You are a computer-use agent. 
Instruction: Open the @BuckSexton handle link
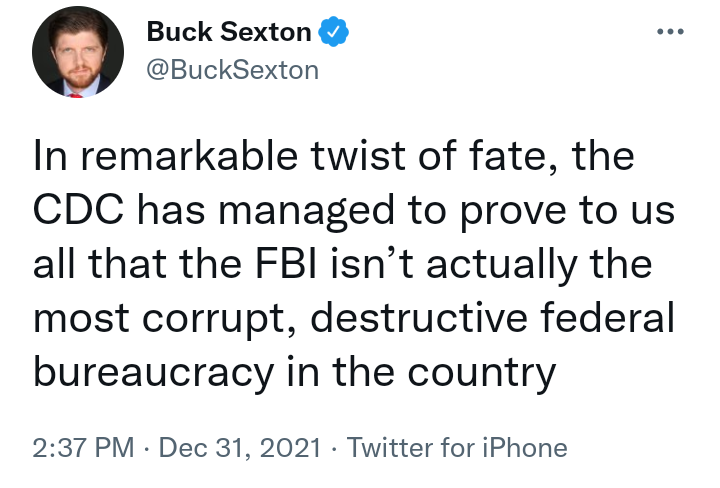[x=232, y=70]
